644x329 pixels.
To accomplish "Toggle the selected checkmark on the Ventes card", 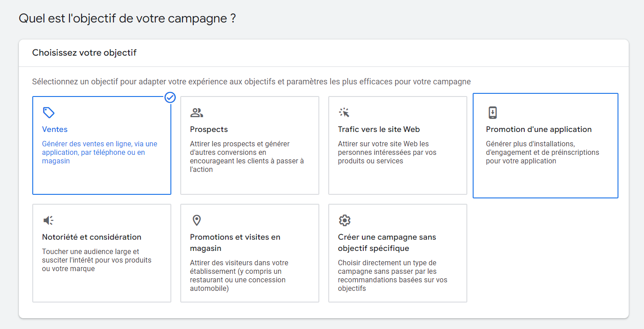I will 170,97.
